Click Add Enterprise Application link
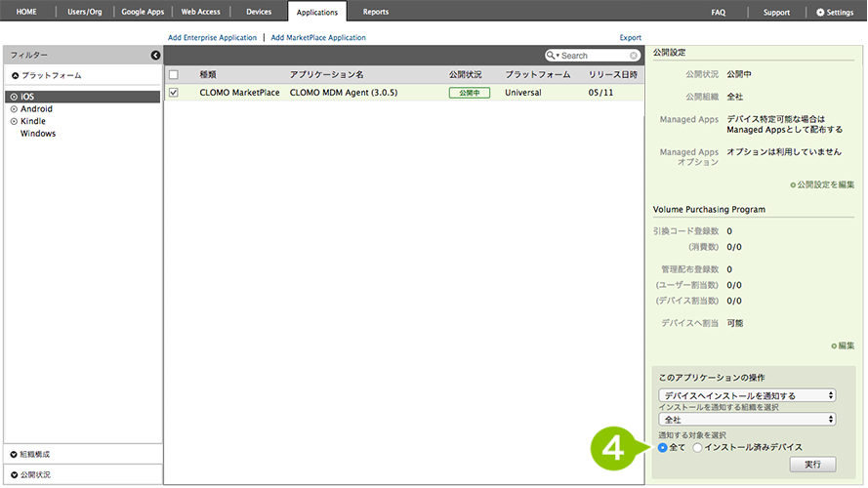868x488 pixels. pos(212,37)
